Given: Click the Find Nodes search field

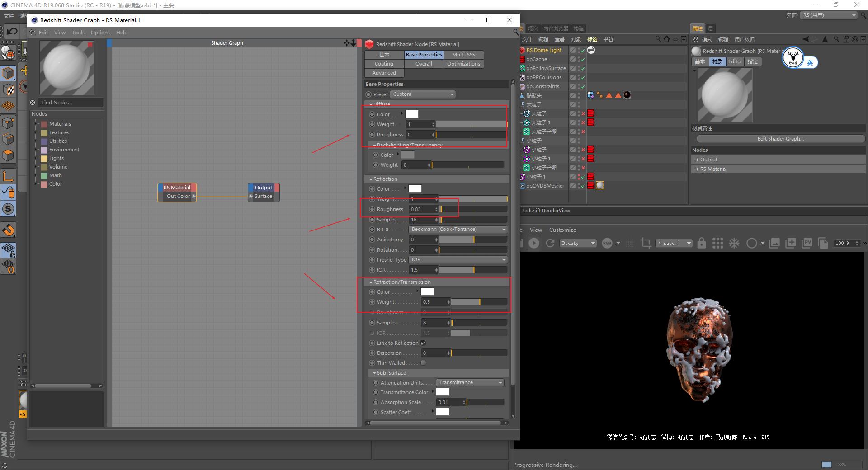Looking at the screenshot, I should 70,103.
